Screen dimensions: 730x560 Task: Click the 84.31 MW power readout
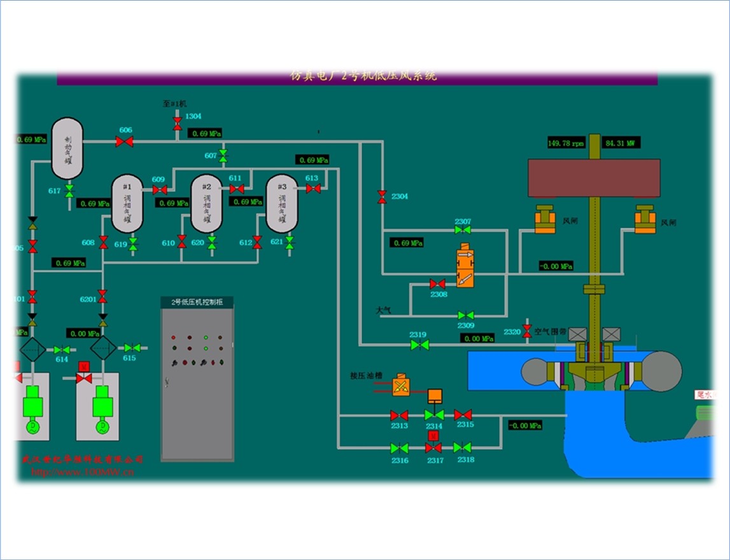[x=621, y=143]
